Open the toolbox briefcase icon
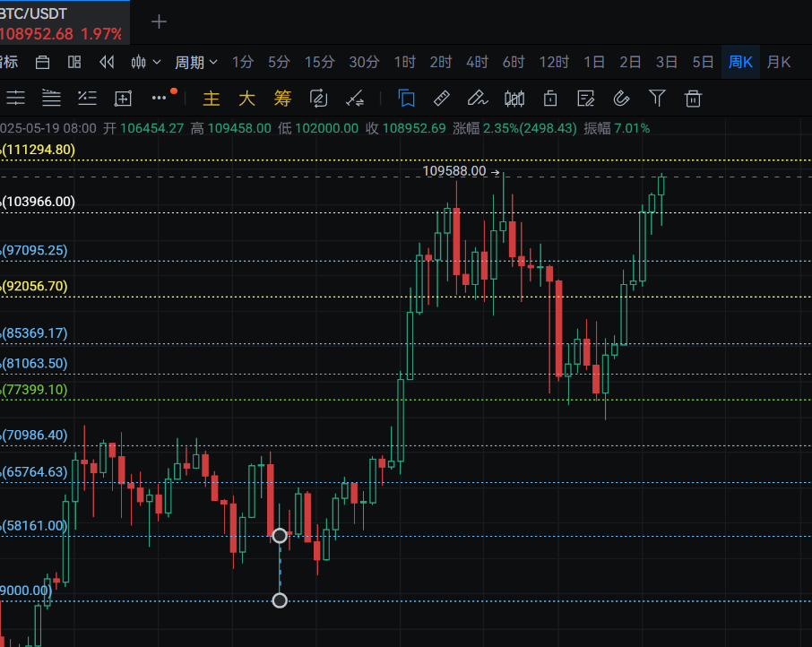The image size is (812, 647). (x=42, y=63)
